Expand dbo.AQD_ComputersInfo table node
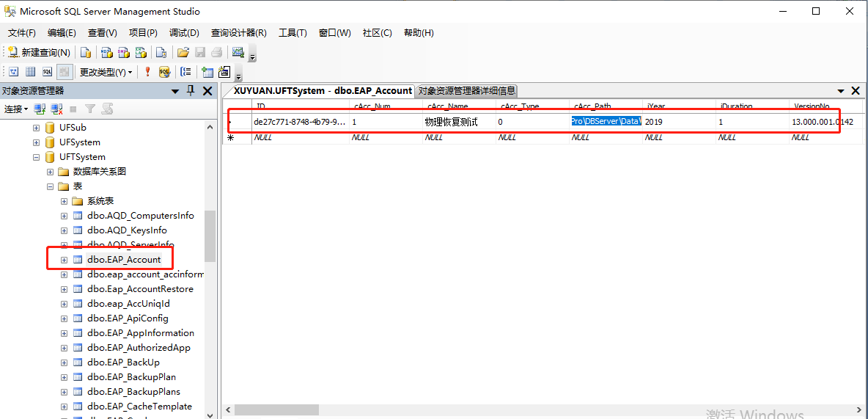Screen dimensions: 868x419 [x=65, y=216]
